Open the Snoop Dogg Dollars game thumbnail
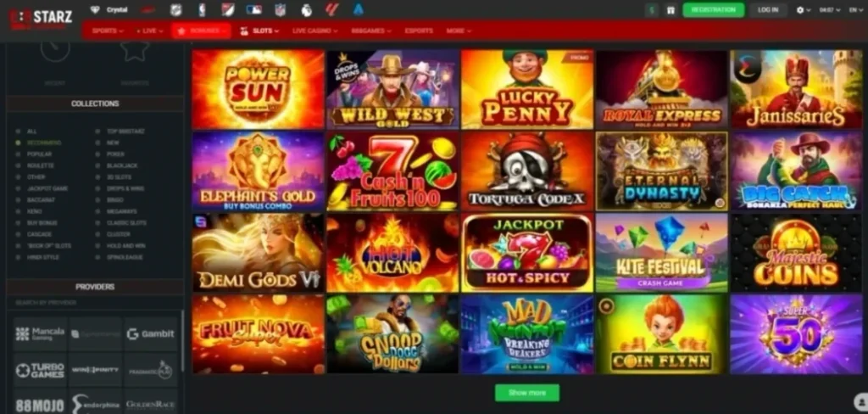The width and height of the screenshot is (868, 414). pos(392,333)
